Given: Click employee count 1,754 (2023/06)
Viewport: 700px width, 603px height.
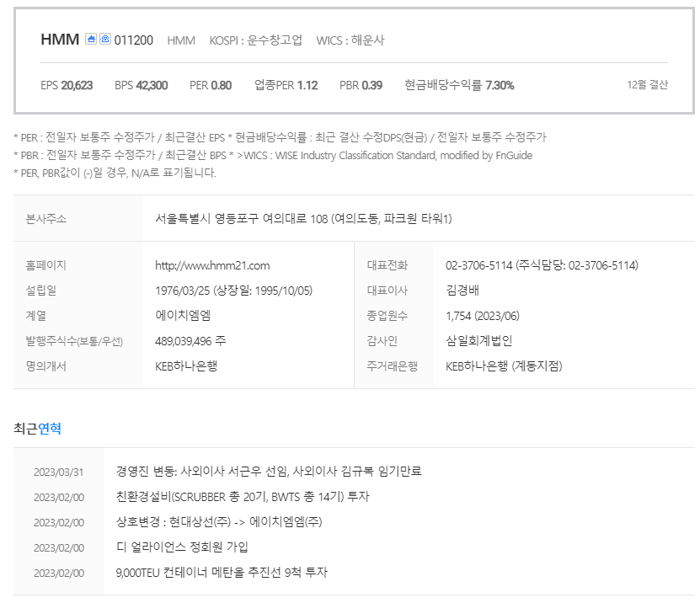Looking at the screenshot, I should click(483, 316).
